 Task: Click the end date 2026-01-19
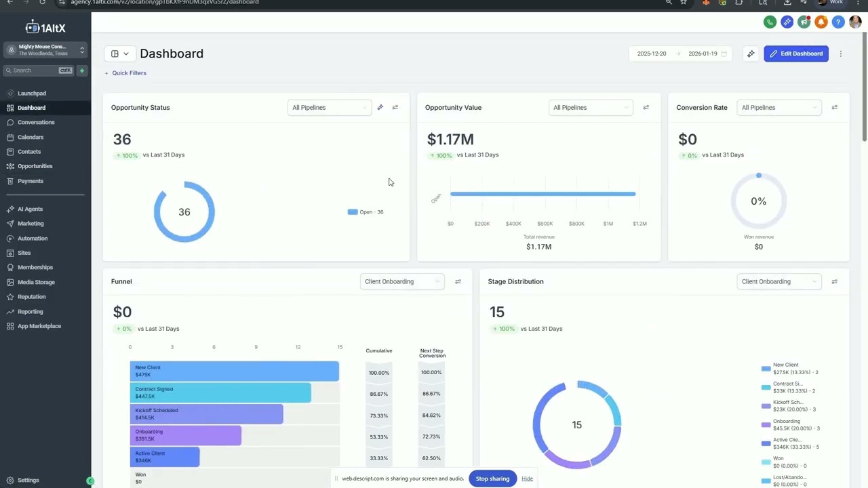[x=703, y=54]
